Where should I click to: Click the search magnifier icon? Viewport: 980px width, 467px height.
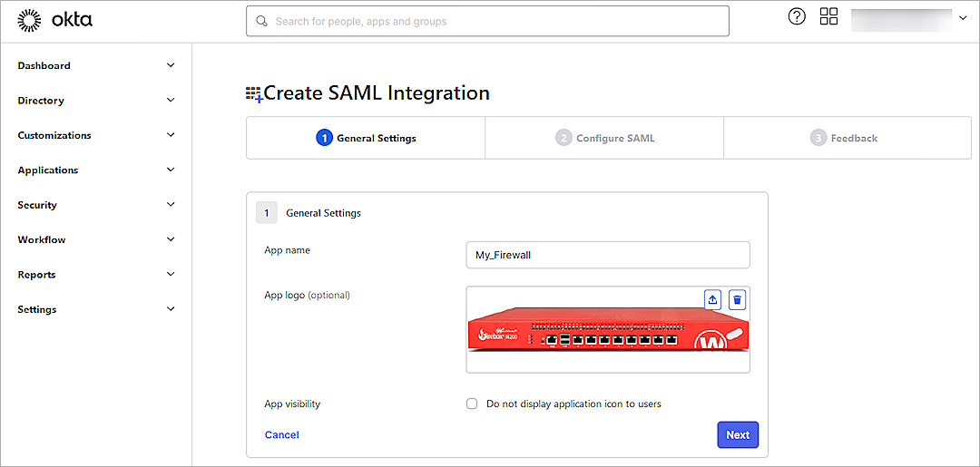262,21
